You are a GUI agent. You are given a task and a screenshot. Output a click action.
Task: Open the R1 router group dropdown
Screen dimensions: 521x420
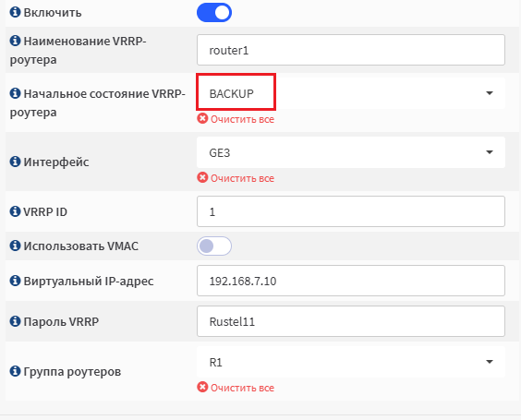click(351, 362)
